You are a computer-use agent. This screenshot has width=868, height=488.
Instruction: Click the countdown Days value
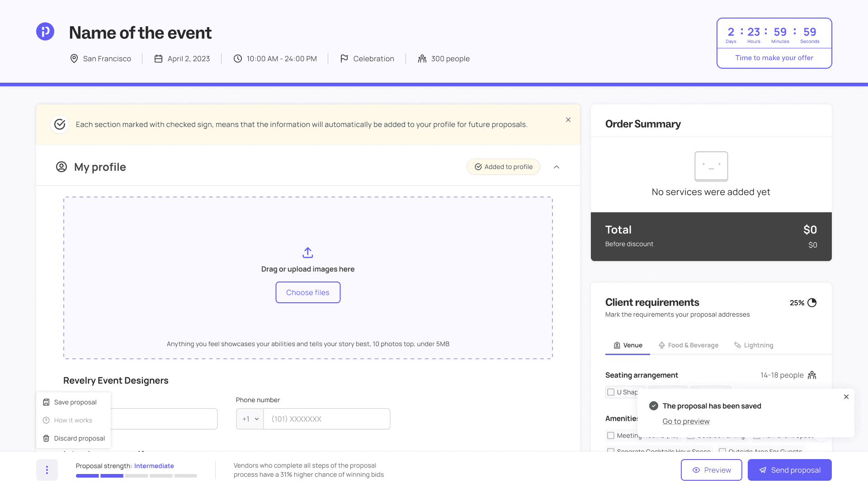[731, 32]
